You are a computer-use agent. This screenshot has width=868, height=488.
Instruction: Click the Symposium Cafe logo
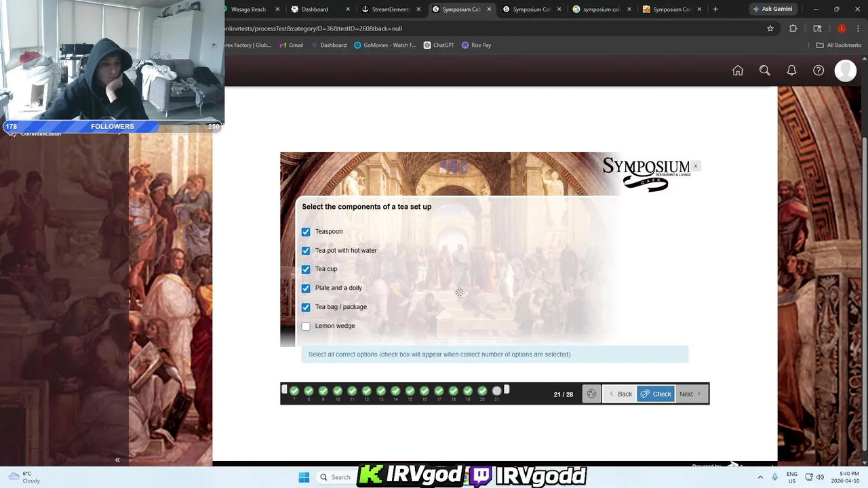point(646,174)
